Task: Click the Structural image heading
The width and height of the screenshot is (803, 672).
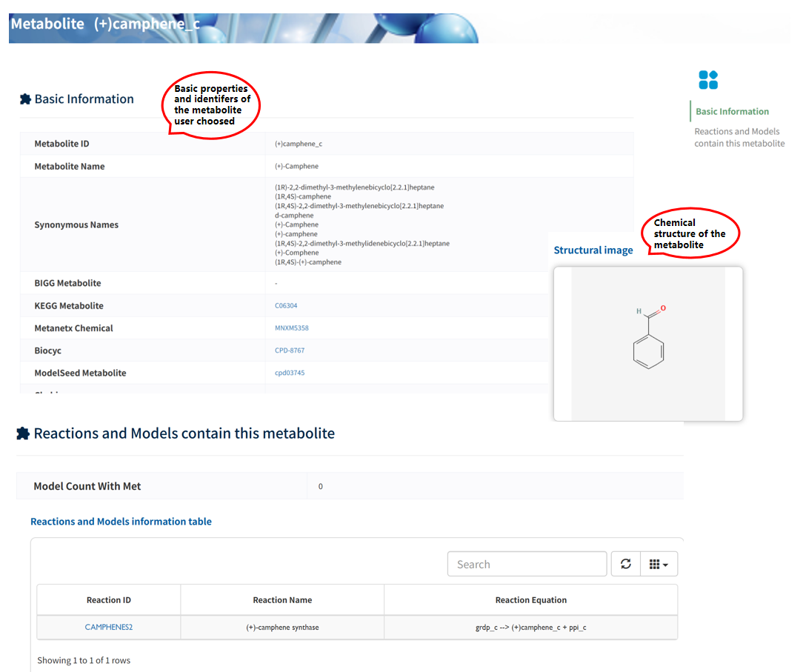Action: [593, 250]
